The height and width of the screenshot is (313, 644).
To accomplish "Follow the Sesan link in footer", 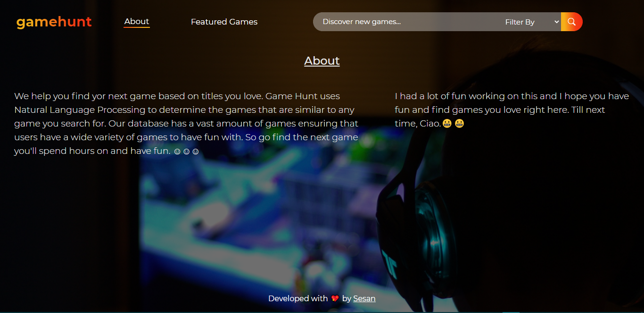I will (x=364, y=298).
